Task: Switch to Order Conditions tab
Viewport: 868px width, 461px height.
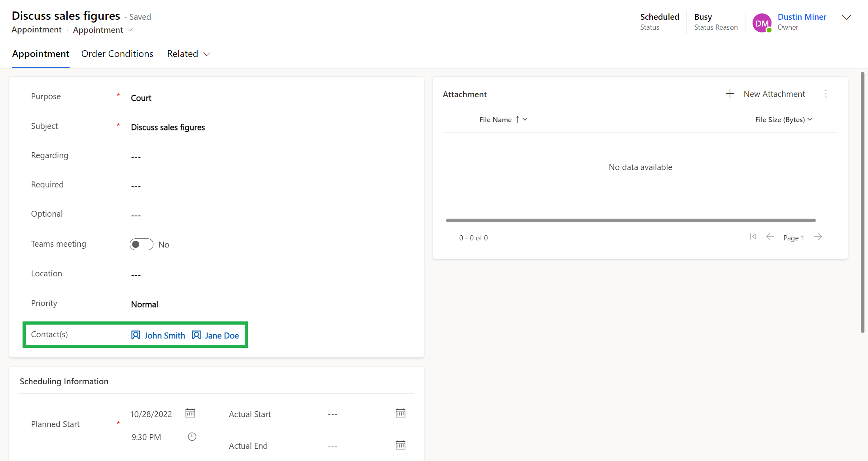Action: (x=117, y=54)
